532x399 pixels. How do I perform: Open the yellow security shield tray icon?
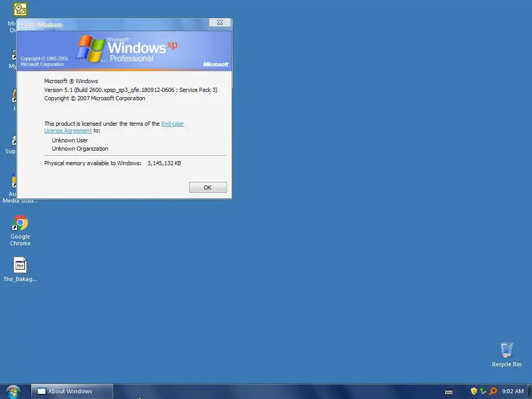click(474, 391)
